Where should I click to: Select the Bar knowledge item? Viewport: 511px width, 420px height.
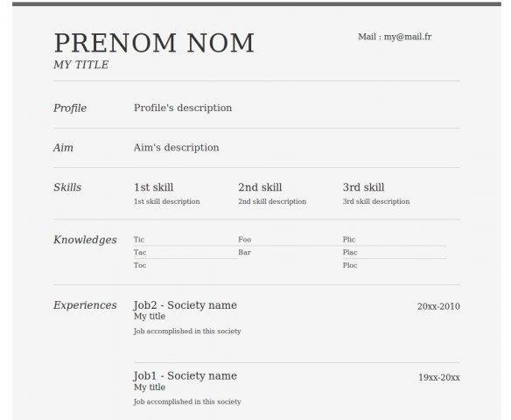click(x=244, y=252)
